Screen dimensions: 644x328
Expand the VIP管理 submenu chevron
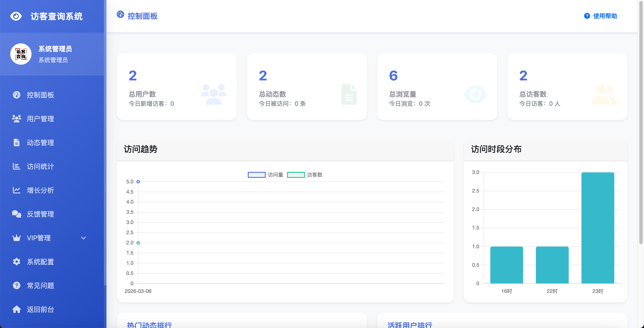pos(83,238)
